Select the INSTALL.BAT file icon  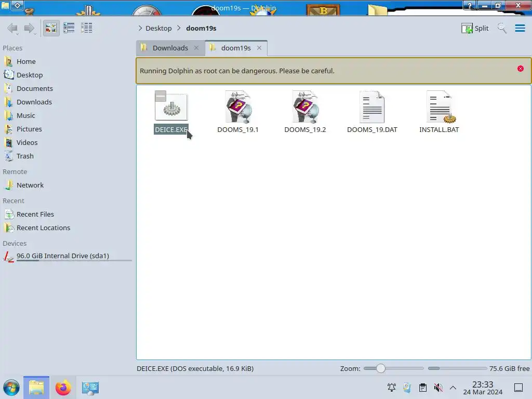coord(440,107)
